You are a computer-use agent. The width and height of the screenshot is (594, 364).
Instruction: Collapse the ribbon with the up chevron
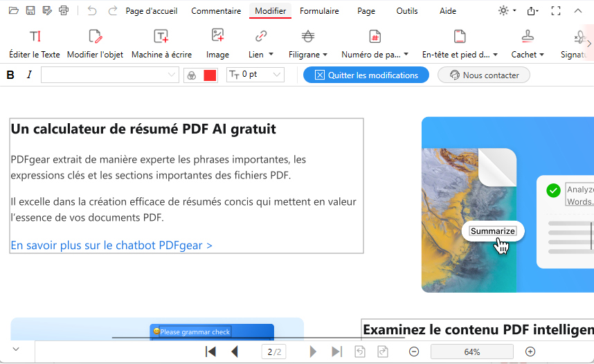click(577, 10)
